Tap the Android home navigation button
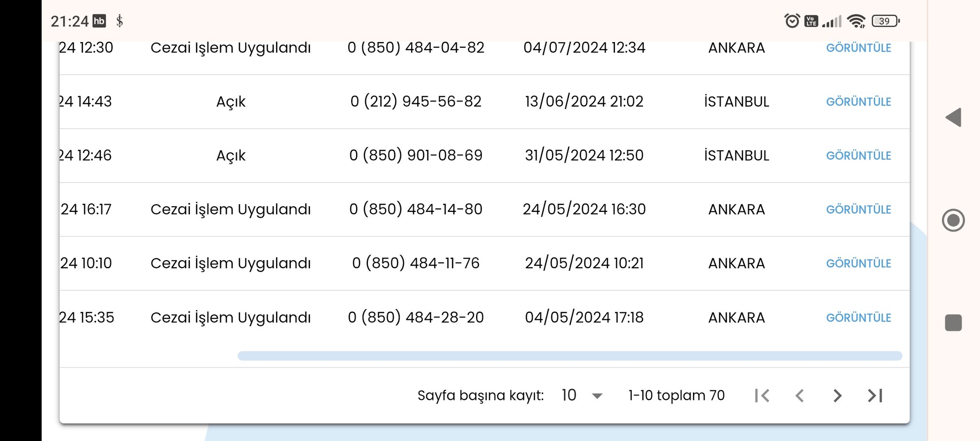Screen dimensions: 980x441 [953, 220]
